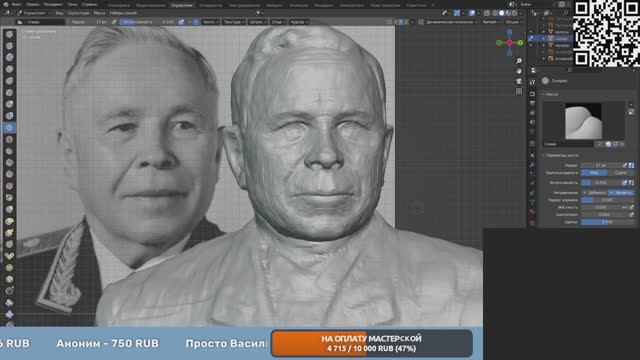Screen dimensions: 640x360
Task: Select the Draw sculpt brush tool
Action: 9,34
